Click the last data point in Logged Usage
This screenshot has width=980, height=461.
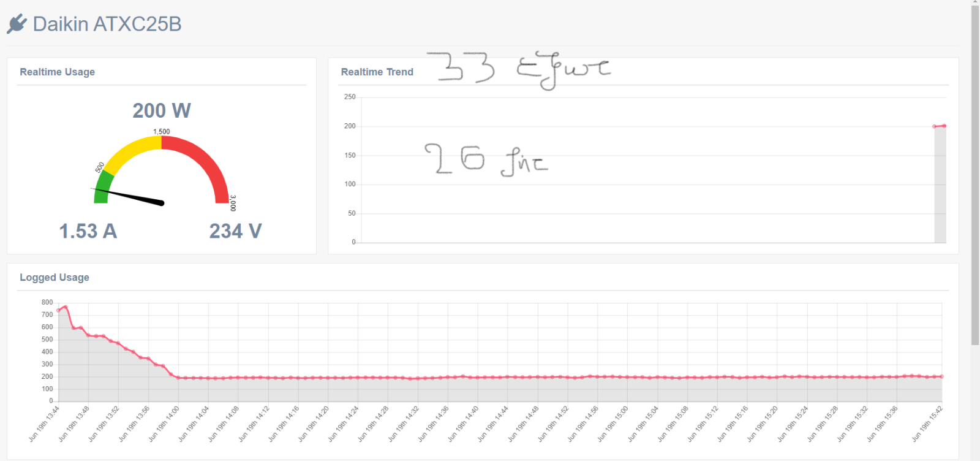[941, 376]
